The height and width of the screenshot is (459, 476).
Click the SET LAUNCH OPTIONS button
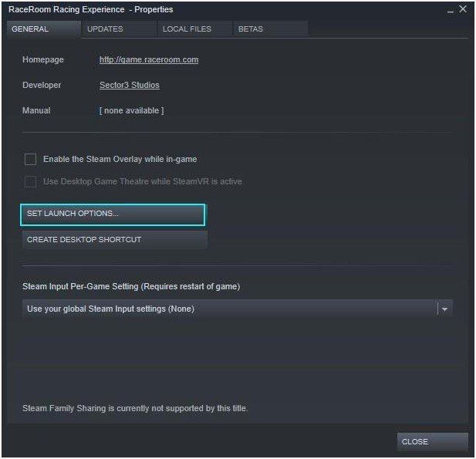(x=113, y=214)
